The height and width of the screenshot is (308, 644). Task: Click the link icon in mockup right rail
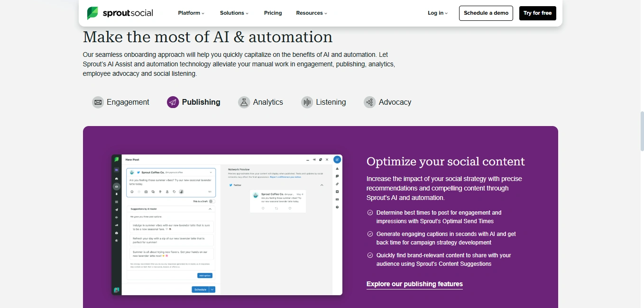click(x=337, y=184)
